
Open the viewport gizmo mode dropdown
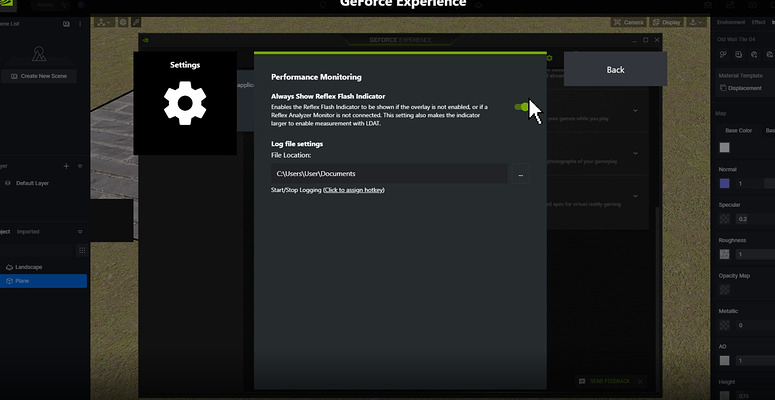[x=104, y=22]
